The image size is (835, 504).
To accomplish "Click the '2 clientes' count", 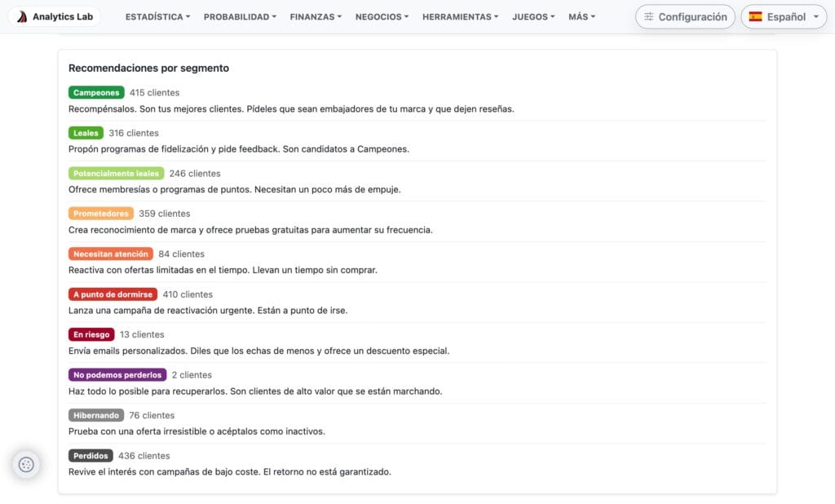I will [192, 375].
